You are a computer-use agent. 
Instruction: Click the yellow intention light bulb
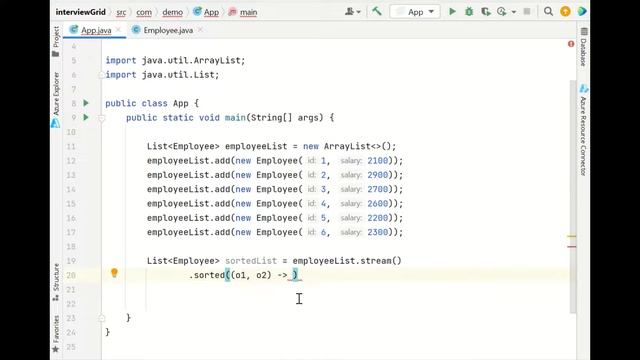[x=114, y=273]
